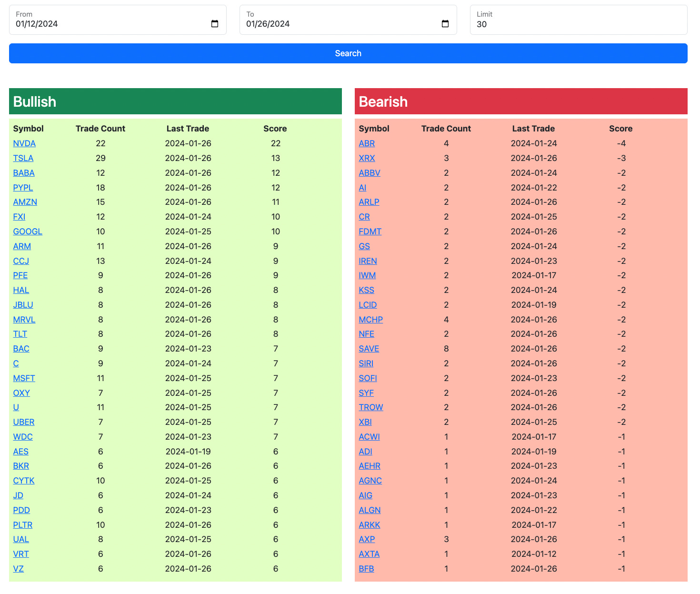Open the MCHP symbol link
Image resolution: width=700 pixels, height=594 pixels.
click(x=371, y=320)
